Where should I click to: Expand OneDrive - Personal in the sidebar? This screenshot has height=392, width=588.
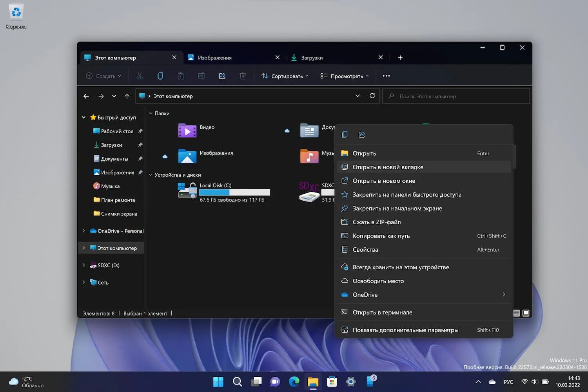[83, 231]
